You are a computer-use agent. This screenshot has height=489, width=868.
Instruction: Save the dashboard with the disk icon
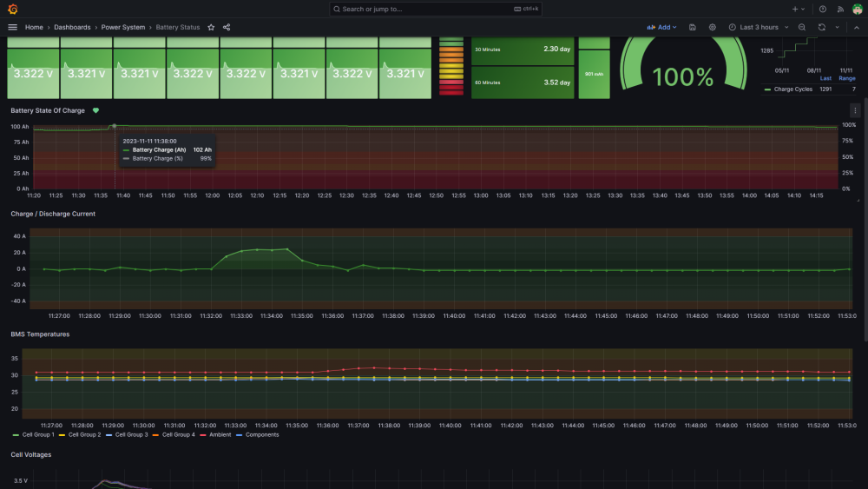[692, 27]
